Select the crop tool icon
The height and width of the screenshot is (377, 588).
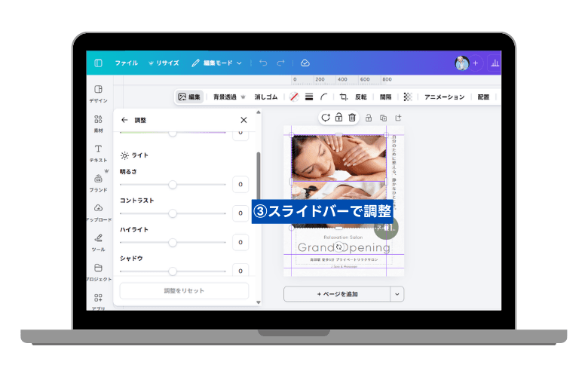point(344,97)
